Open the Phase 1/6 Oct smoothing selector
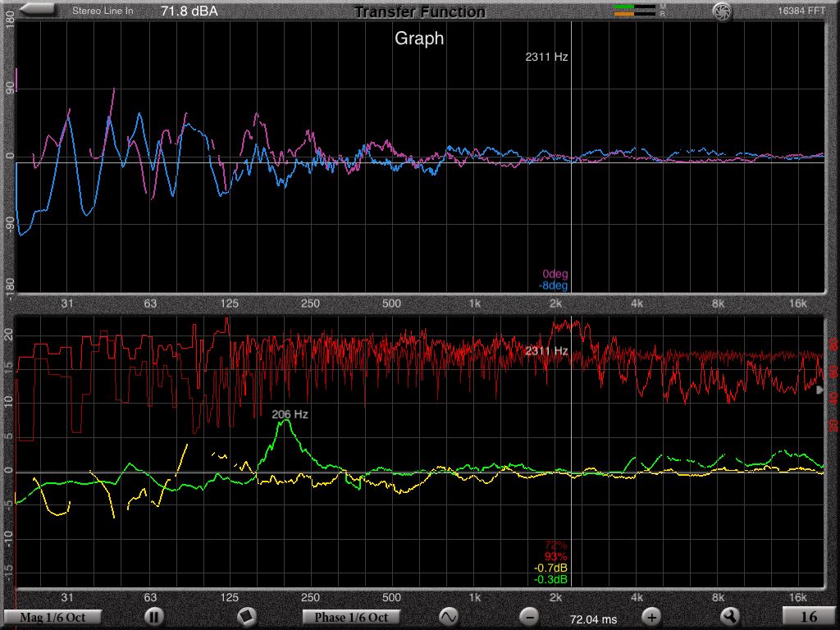840x630 pixels. pos(352,617)
